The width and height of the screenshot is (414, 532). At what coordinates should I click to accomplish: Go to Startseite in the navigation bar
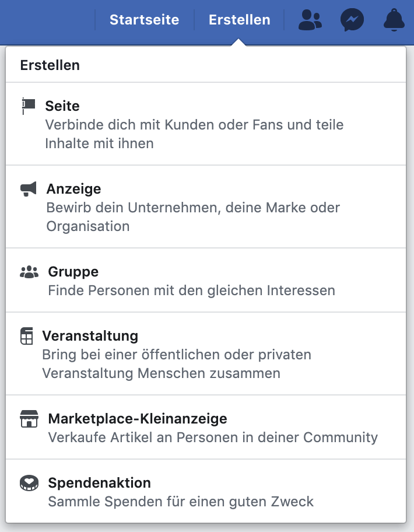tap(144, 20)
